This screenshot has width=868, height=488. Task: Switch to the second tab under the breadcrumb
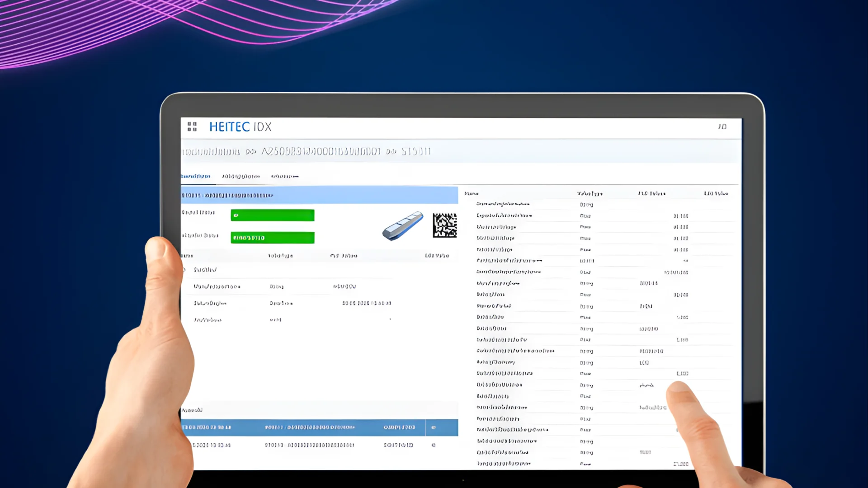(241, 176)
